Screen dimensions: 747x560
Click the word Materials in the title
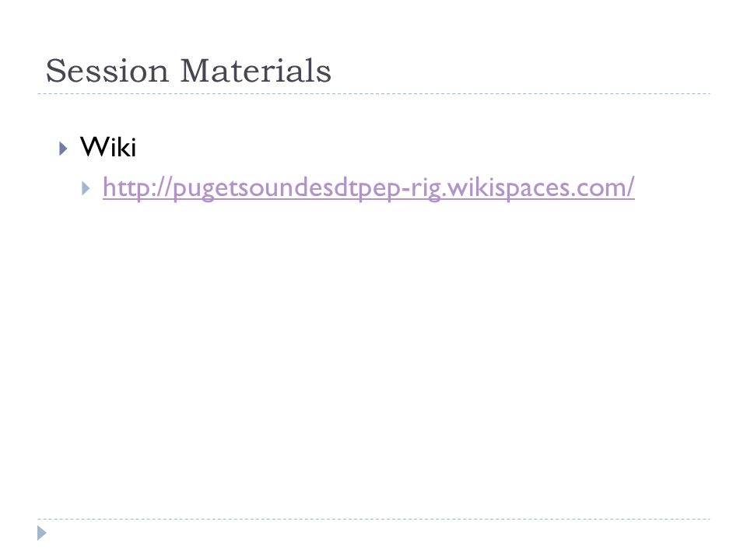[x=256, y=71]
